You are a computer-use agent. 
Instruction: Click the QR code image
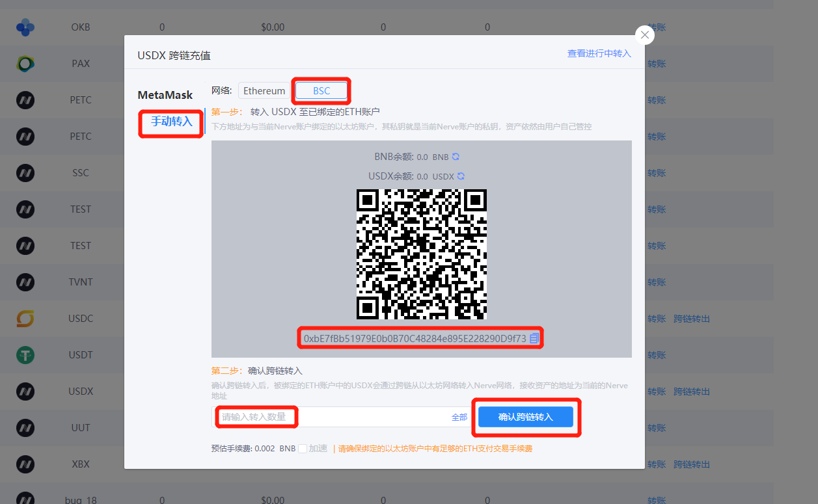coord(422,254)
